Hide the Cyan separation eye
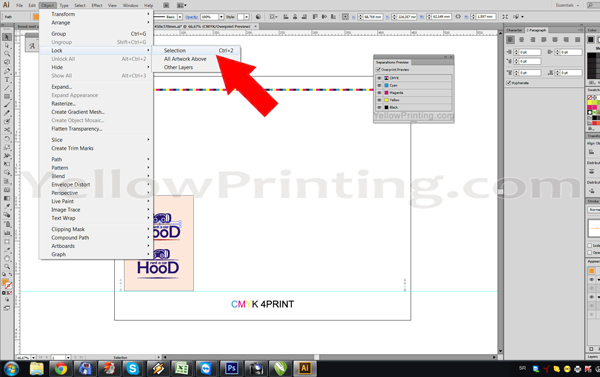 coord(379,85)
